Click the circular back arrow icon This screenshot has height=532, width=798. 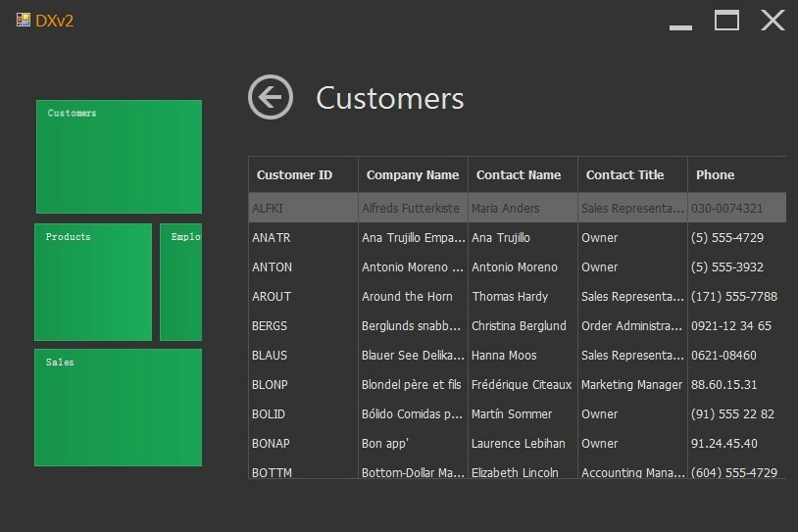coord(271,97)
